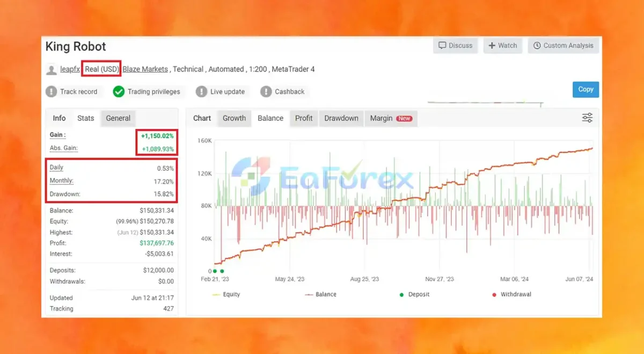The image size is (644, 354).
Task: Click the +1,150.02% gain value
Action: [157, 136]
